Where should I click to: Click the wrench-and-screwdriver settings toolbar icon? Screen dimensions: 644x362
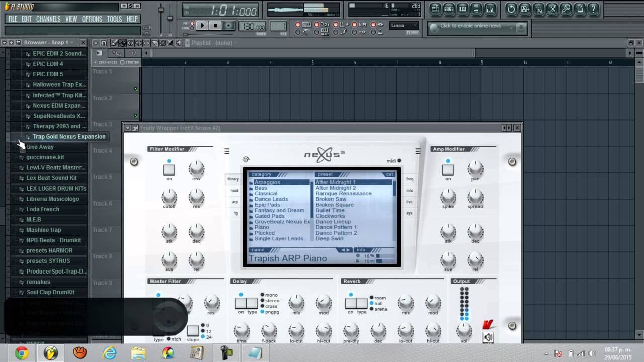point(552,9)
